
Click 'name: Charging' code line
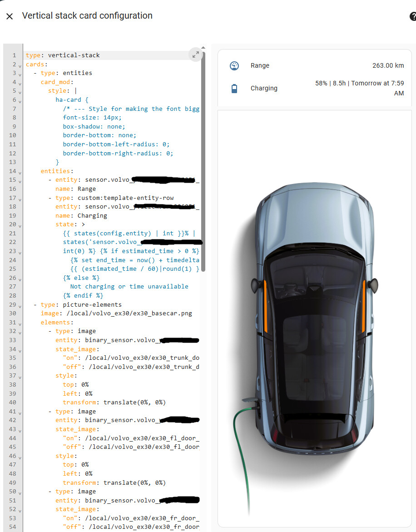(81, 215)
